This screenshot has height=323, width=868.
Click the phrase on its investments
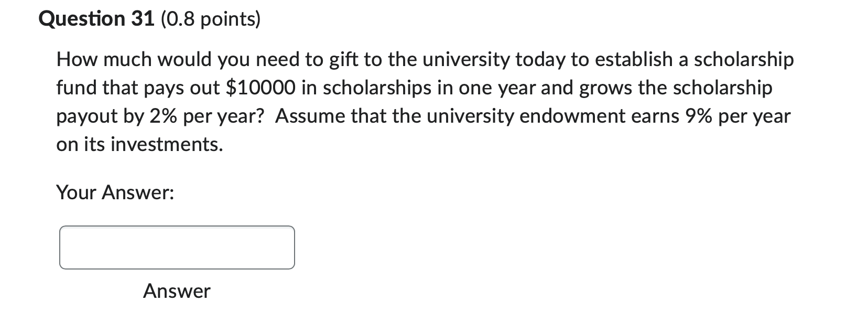pos(138,145)
